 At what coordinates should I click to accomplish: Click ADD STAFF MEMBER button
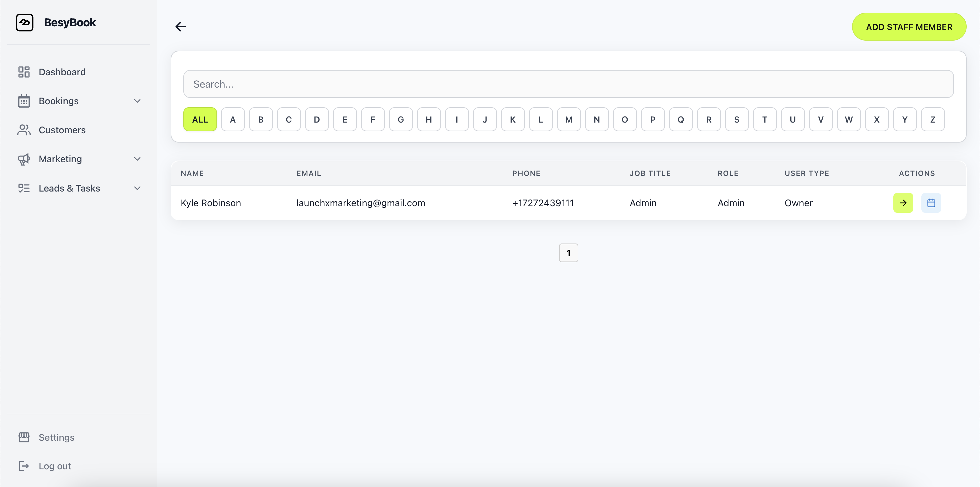coord(909,27)
